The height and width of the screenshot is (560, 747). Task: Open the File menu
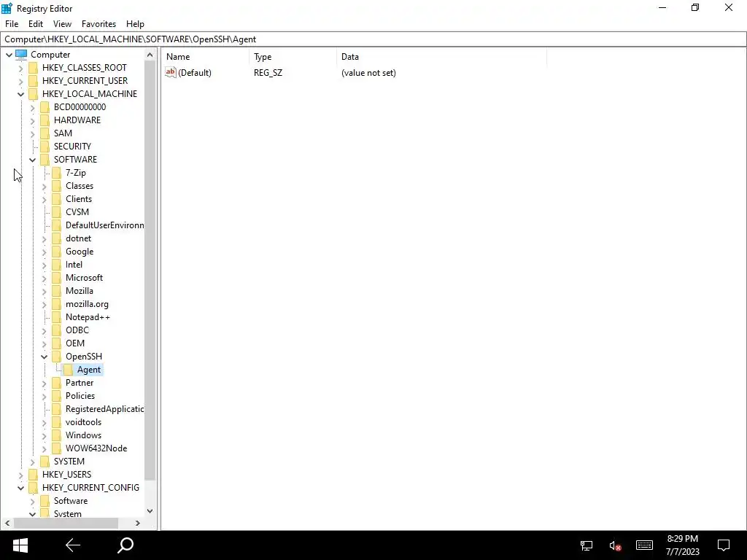click(x=12, y=24)
